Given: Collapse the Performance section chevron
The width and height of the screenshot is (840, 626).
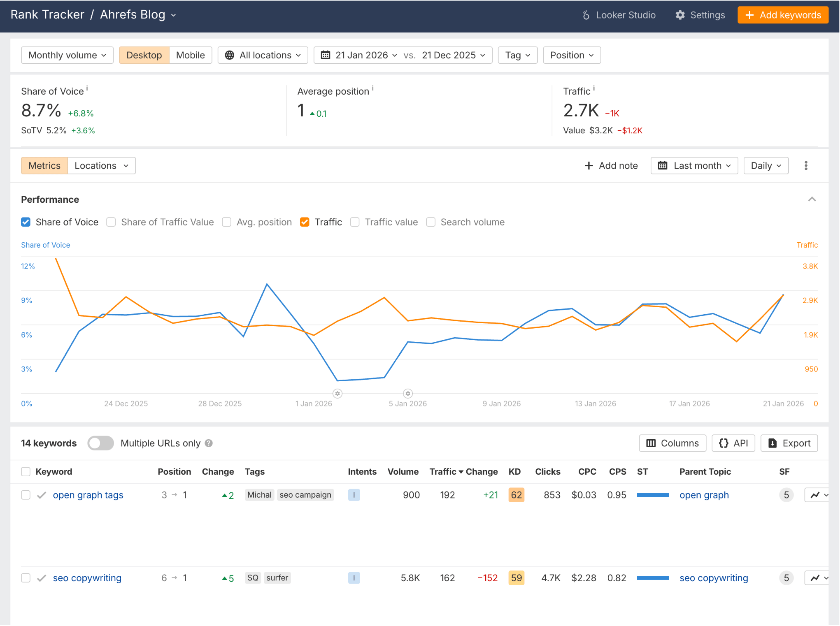Looking at the screenshot, I should [x=812, y=199].
